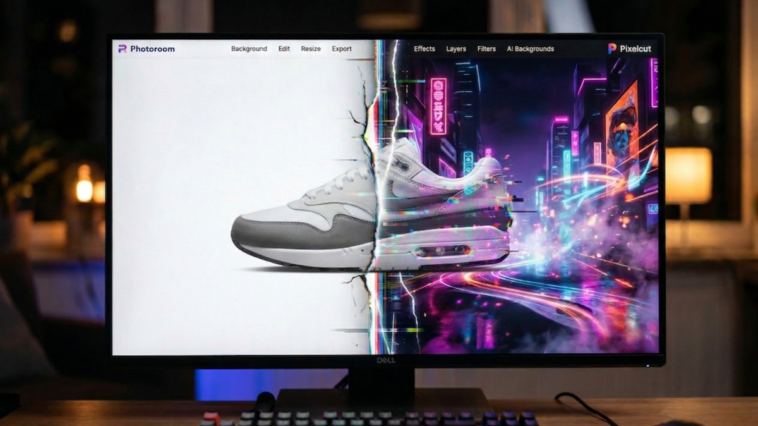Screen dimensions: 758x426
Task: Open the Background menu
Action: pyautogui.click(x=249, y=48)
